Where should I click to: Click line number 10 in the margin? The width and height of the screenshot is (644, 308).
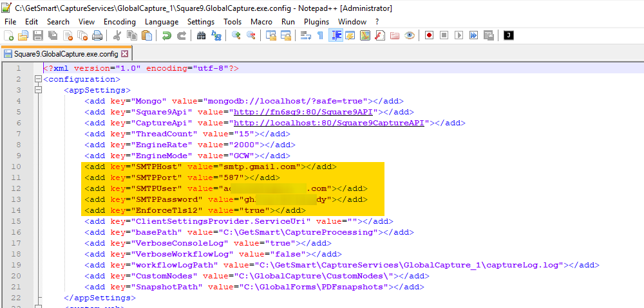[x=17, y=167]
